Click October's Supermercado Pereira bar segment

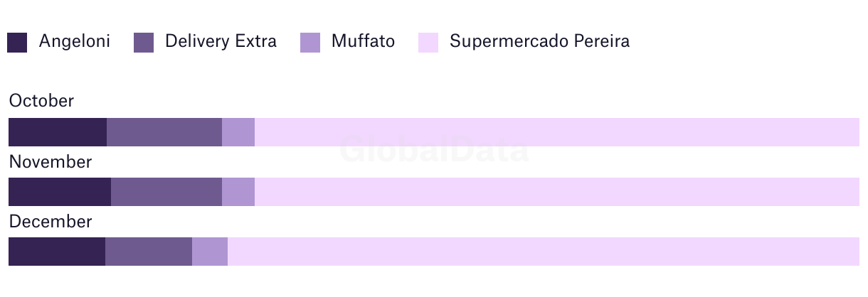(x=557, y=132)
